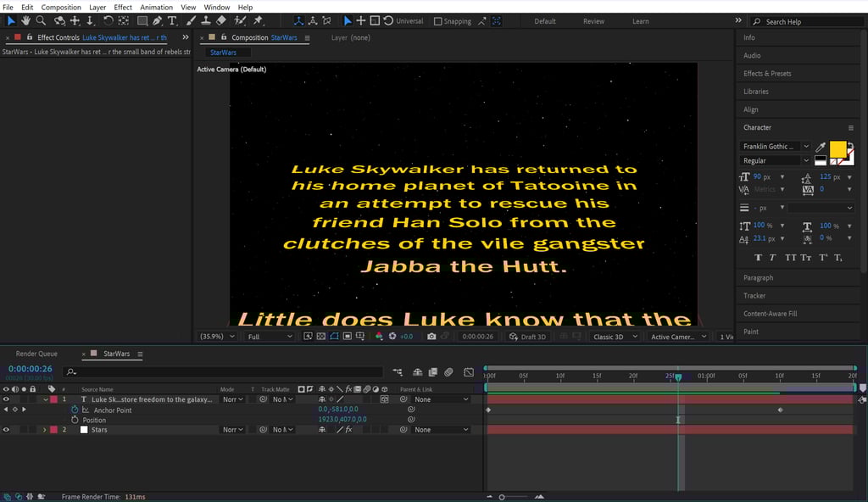Click the eyedropper in Character panel

click(x=821, y=147)
